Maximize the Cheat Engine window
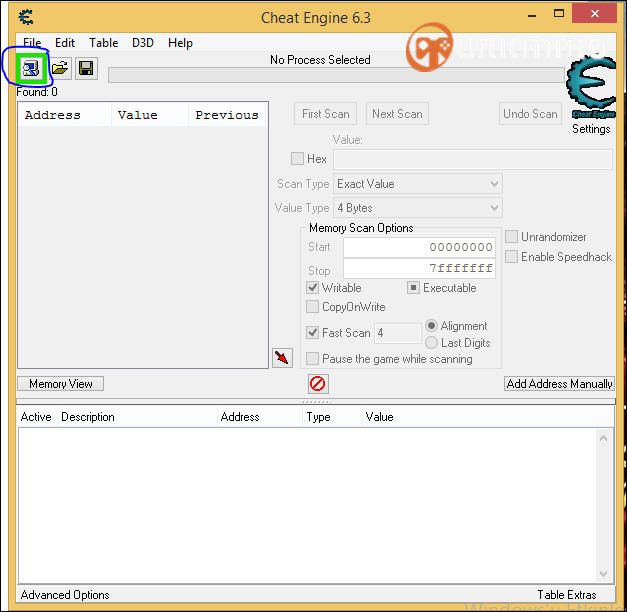Screen dimensions: 627x612 click(559, 14)
